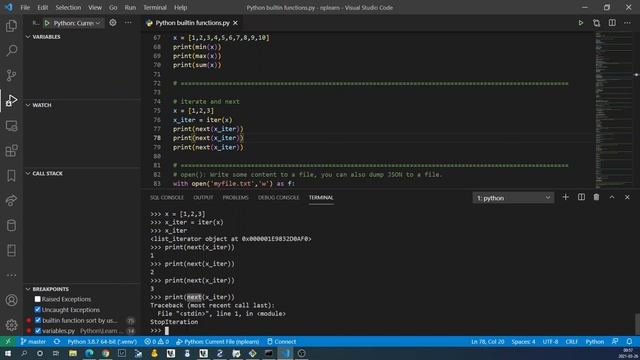
Task: Open the Bookmarks view icon
Action: click(x=11, y=176)
